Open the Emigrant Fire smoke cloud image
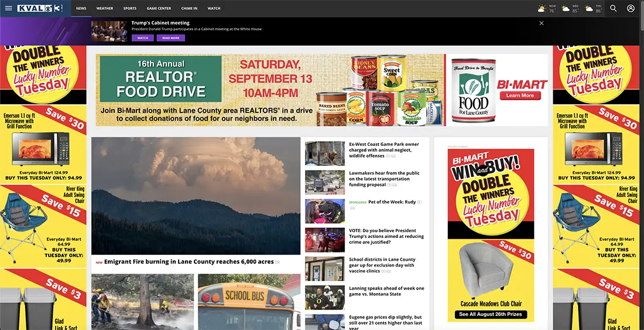Image resolution: width=644 pixels, height=330 pixels. tap(196, 196)
